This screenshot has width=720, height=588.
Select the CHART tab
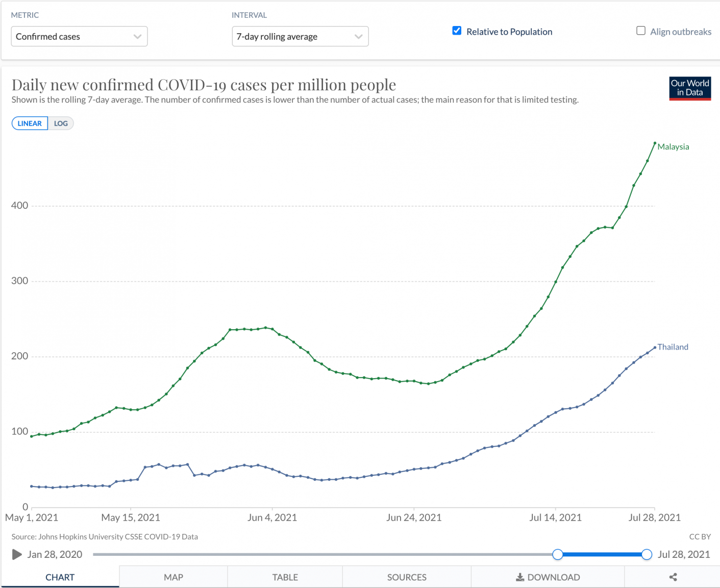(x=60, y=577)
